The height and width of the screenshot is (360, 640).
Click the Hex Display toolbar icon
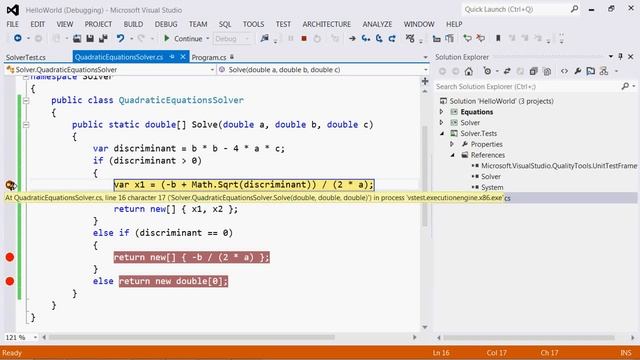[410, 38]
